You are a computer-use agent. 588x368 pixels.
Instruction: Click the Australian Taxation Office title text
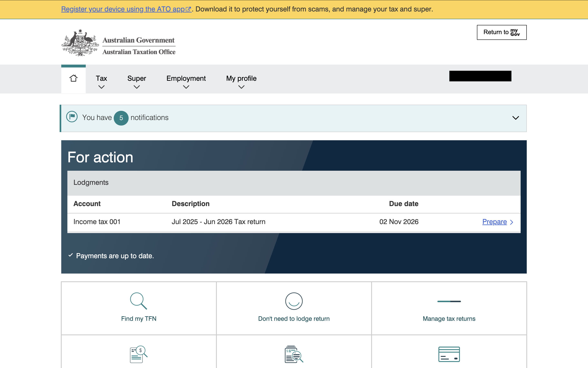click(x=139, y=52)
